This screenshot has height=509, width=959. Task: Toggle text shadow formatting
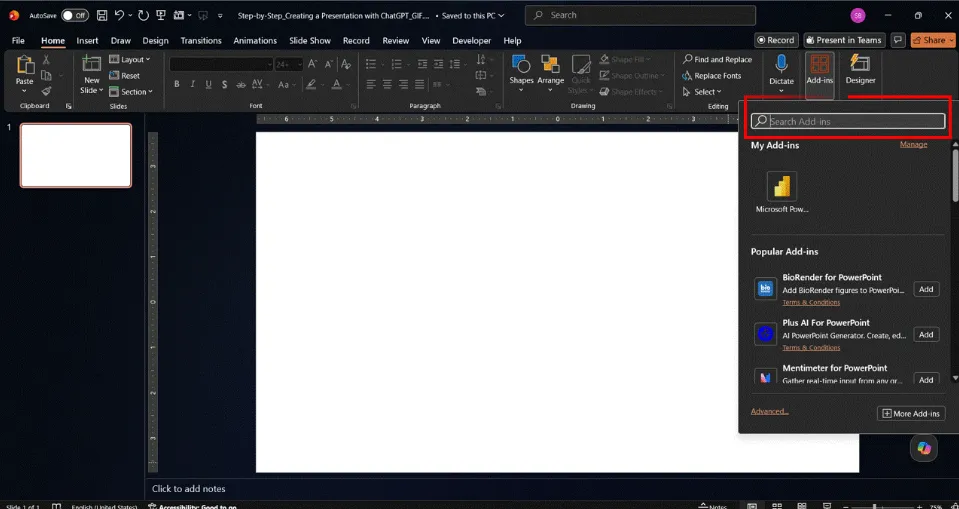[224, 84]
